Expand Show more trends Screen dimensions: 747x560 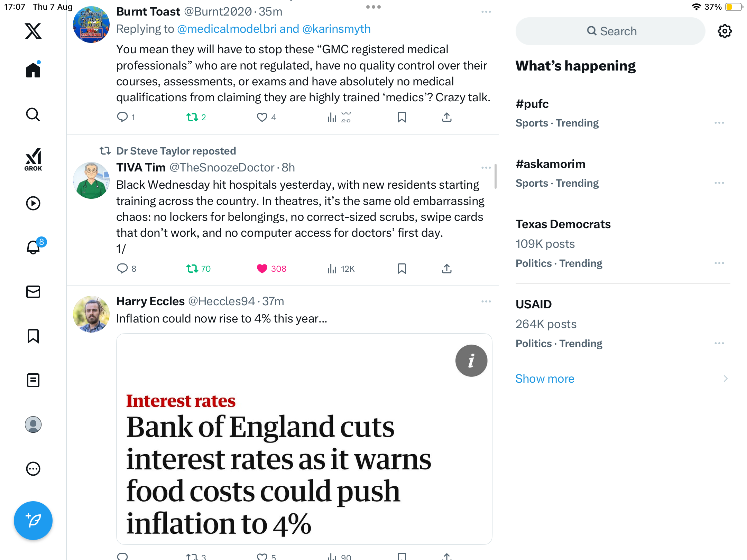pos(545,379)
